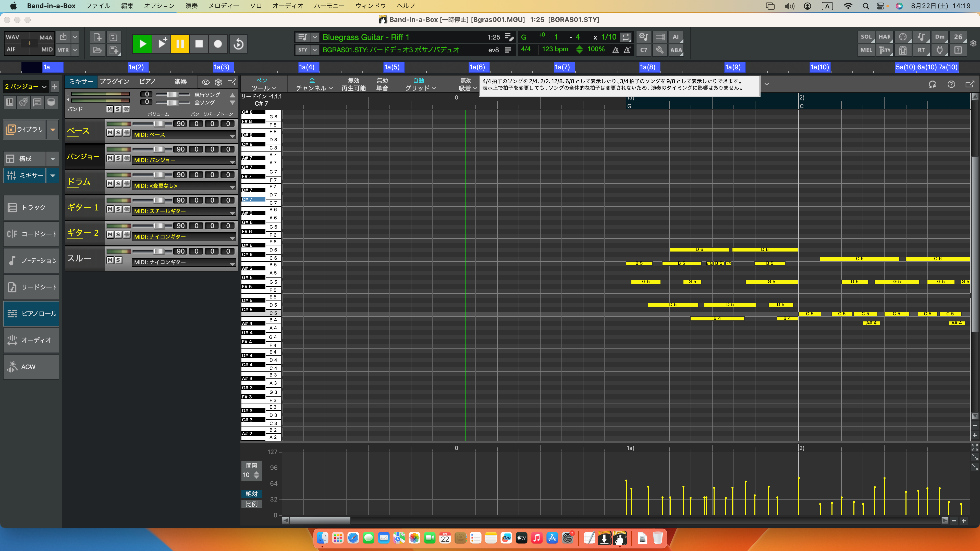Click the plug icon in the top toolbar

940,50
